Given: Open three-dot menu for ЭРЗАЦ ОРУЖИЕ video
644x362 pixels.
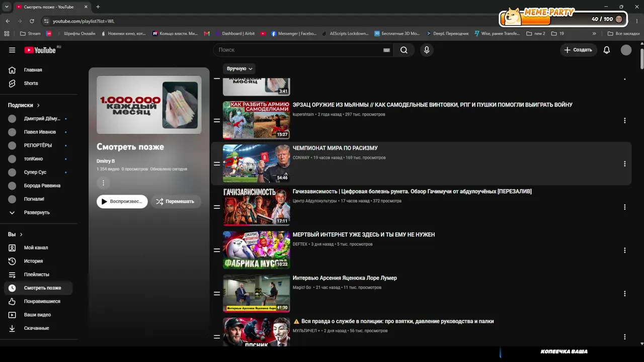Looking at the screenshot, I should [625, 121].
